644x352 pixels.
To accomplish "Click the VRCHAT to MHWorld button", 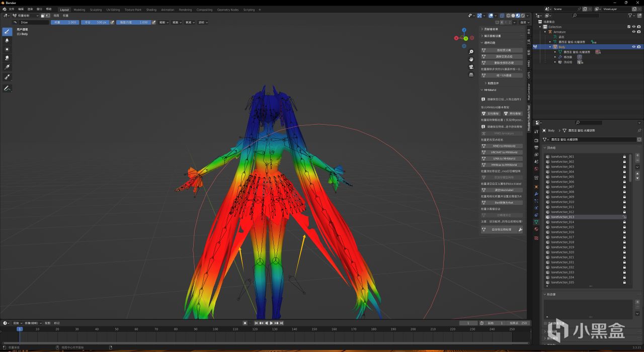I will (504, 152).
